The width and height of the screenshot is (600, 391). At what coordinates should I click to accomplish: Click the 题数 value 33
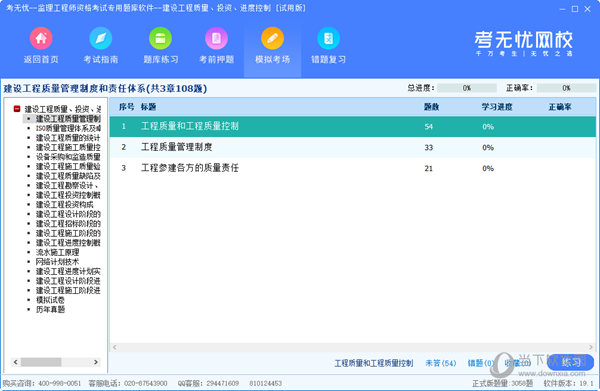click(429, 148)
